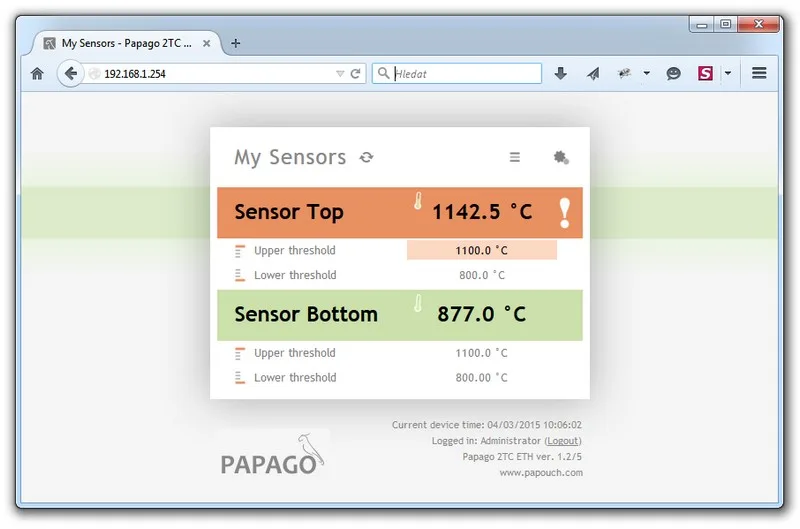
Task: Expand the address bar history dropdown arrow
Action: (340, 73)
